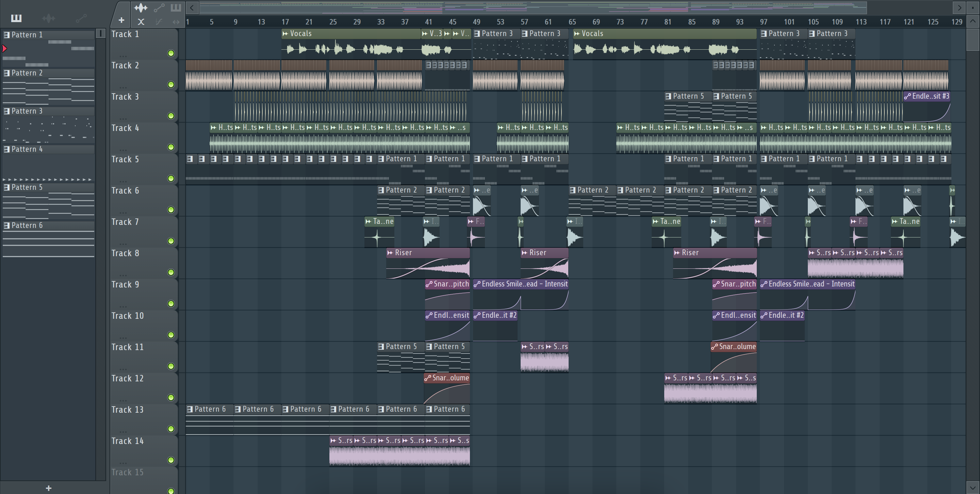Click the Endle..sit #3 automation clip icon on Track 3
The image size is (980, 494).
907,96
